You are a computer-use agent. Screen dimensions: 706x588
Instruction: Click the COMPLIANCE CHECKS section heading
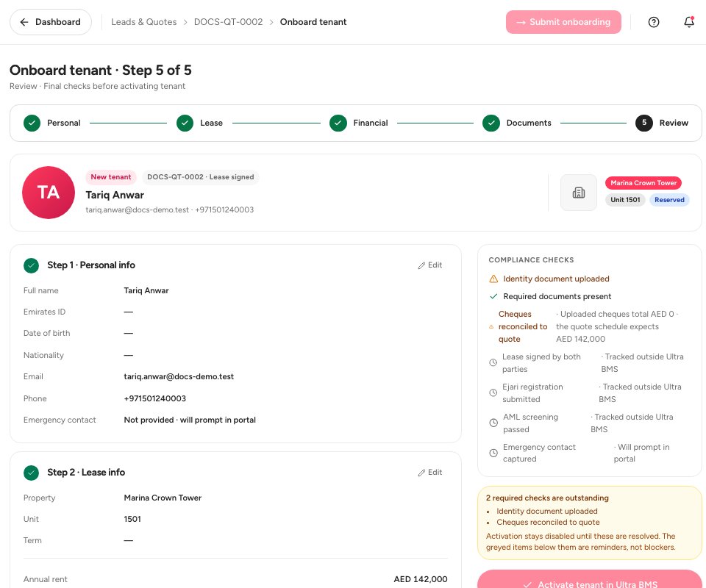coord(531,260)
